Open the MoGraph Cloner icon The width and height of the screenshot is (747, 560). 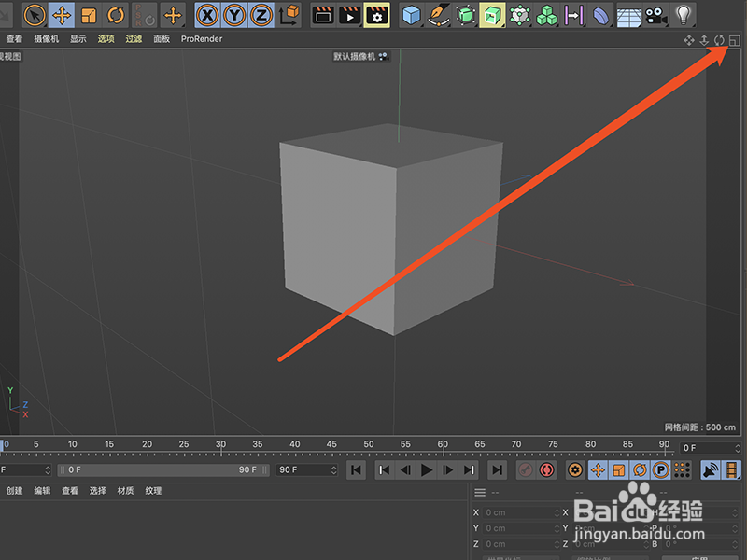(x=547, y=15)
